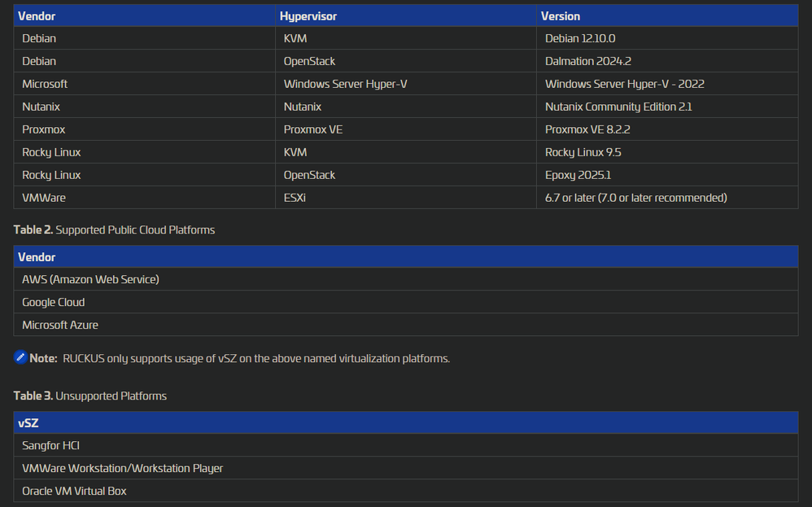Click the 'Table 2.' caption label
Screen dimensions: 812x507
click(x=33, y=229)
